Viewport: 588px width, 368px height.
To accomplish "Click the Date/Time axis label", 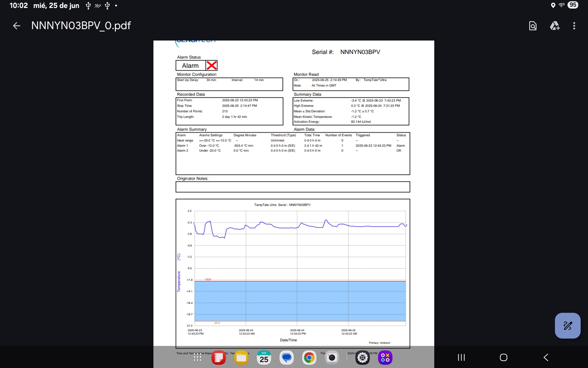I will pyautogui.click(x=288, y=340).
